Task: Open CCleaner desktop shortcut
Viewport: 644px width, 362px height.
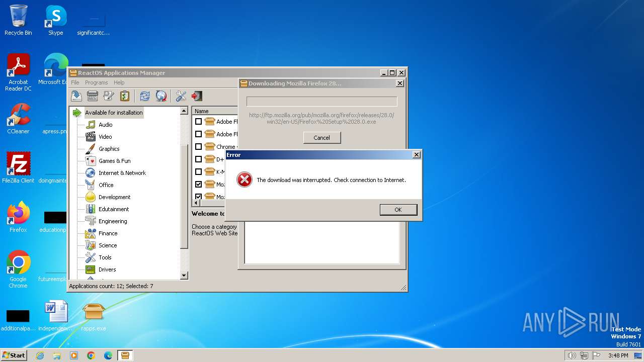Action: [18, 119]
